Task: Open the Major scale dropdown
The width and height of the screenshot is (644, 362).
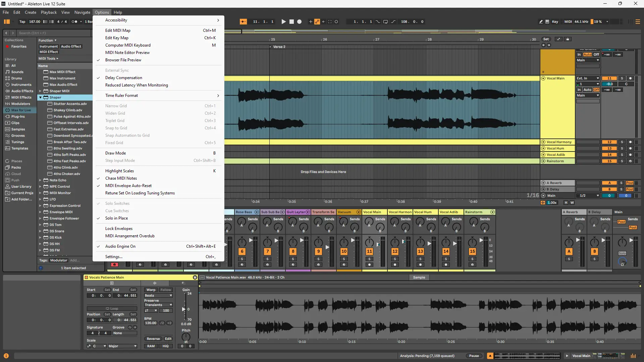Action: 122,346
